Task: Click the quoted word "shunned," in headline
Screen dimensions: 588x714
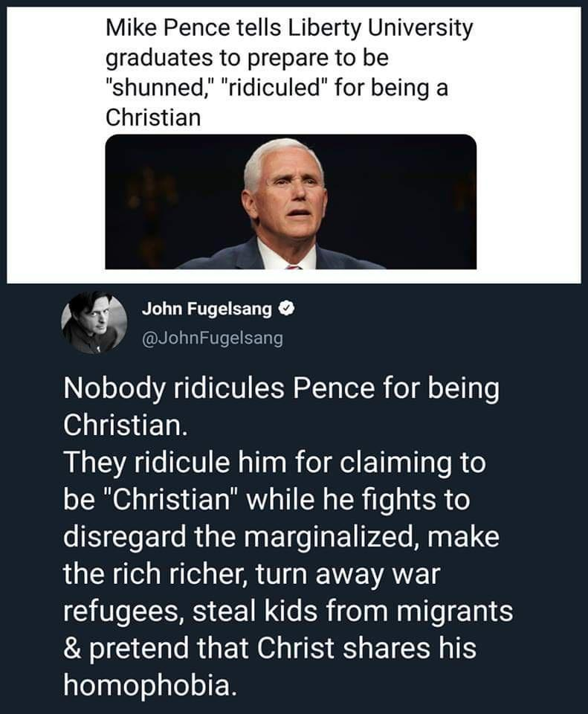Action: point(155,88)
